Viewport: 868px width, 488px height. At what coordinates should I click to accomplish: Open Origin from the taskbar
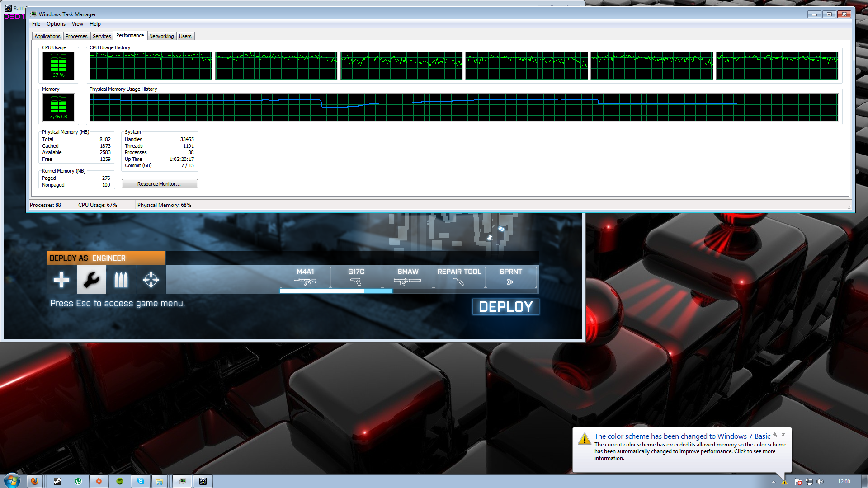point(99,481)
